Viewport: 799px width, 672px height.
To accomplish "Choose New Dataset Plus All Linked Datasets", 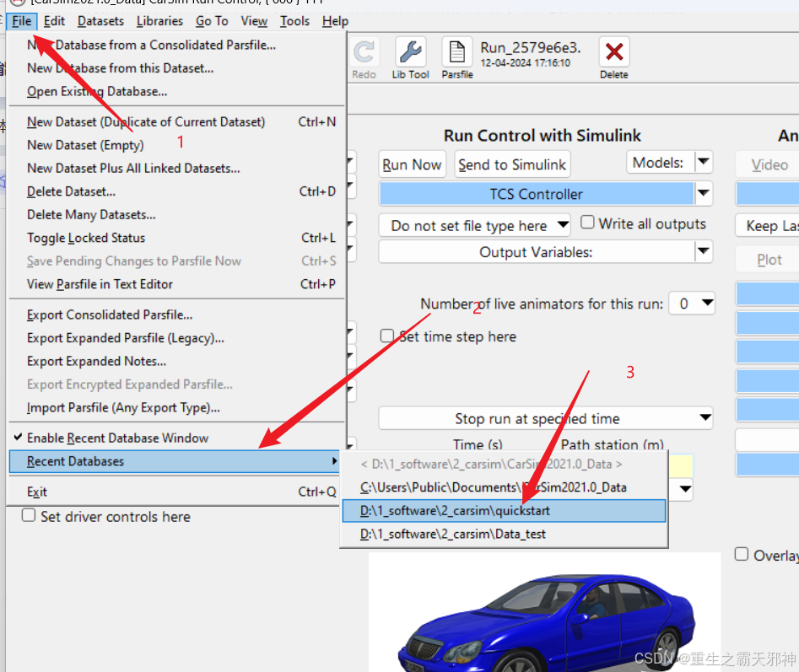I will click(x=176, y=169).
